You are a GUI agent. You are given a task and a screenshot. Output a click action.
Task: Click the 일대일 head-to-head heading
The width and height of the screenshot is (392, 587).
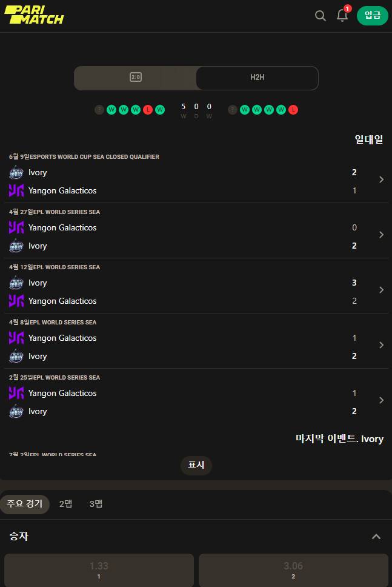coord(369,139)
